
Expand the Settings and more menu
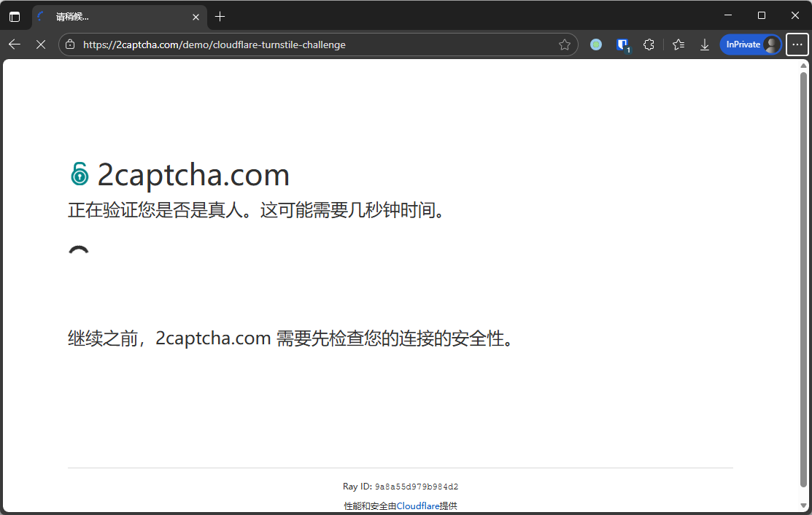click(797, 44)
